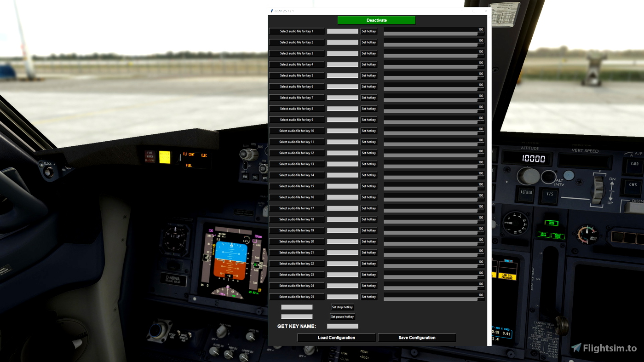Focus the hotkey field for key 20
This screenshot has height=362, width=644.
point(343,241)
